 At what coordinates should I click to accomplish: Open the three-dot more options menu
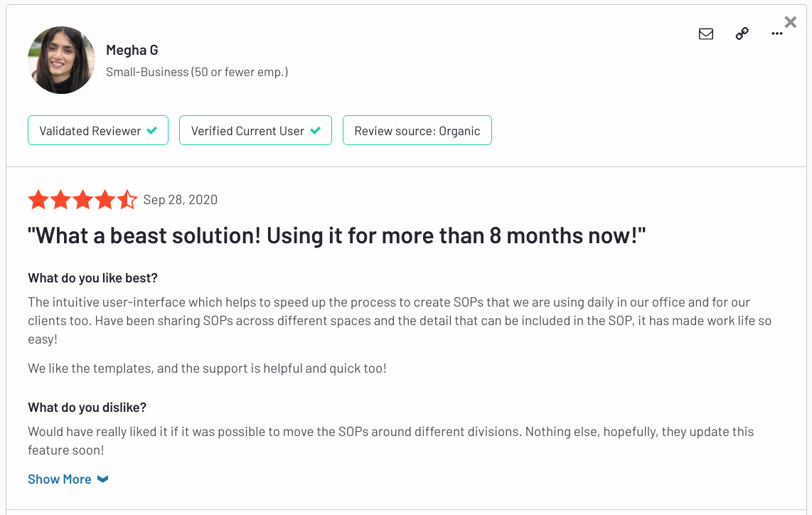click(x=776, y=33)
